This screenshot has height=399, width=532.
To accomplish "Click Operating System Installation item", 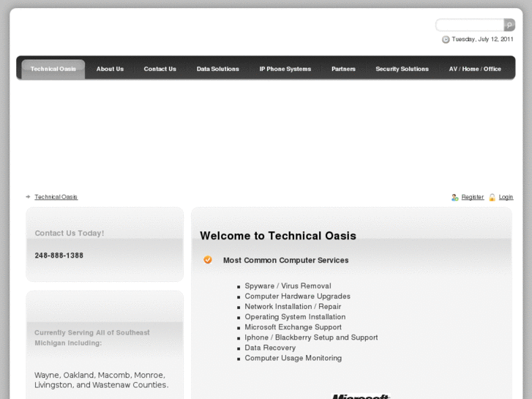I will 295,317.
